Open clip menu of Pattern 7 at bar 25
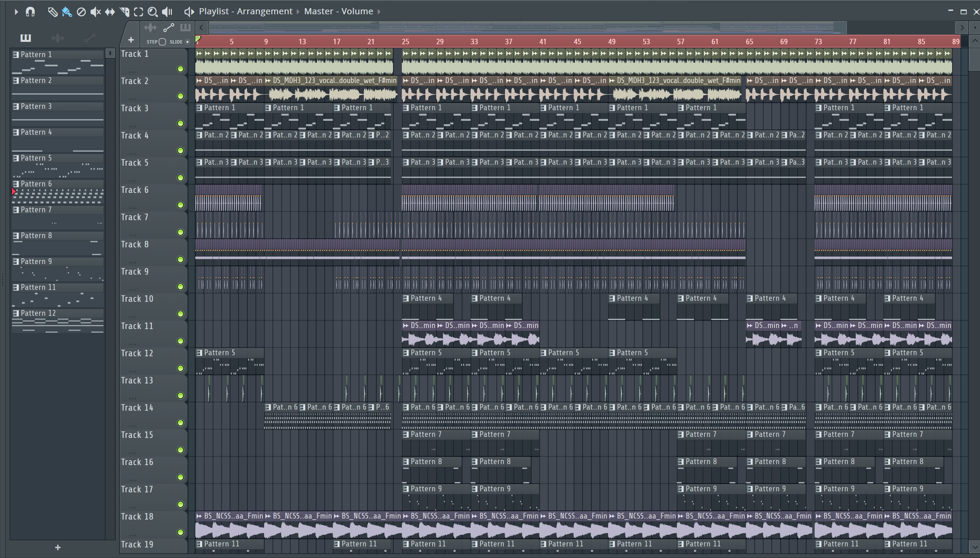 pos(406,434)
